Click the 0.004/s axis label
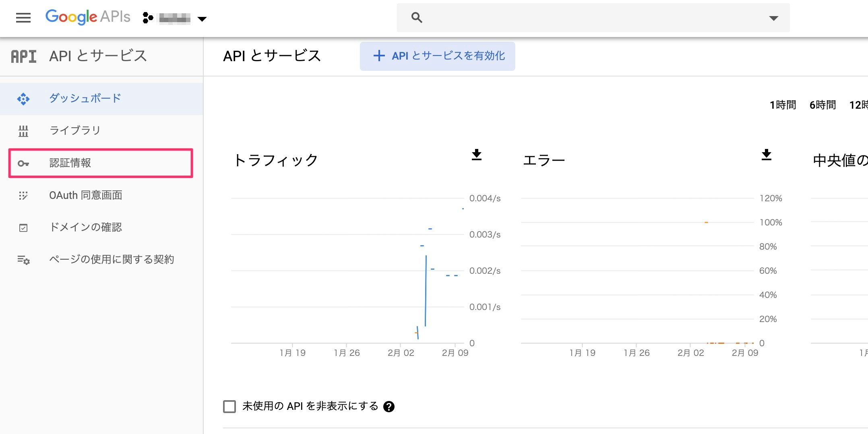Viewport: 868px width, 434px height. point(485,198)
